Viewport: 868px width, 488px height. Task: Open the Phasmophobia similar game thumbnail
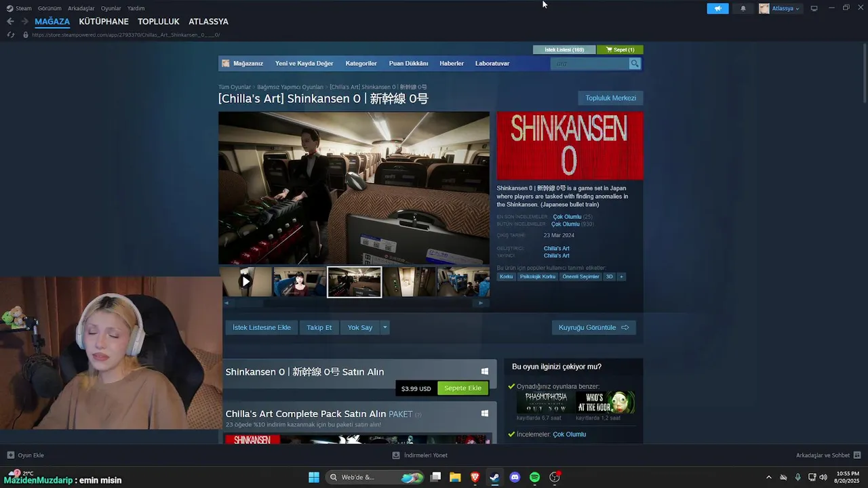click(545, 402)
